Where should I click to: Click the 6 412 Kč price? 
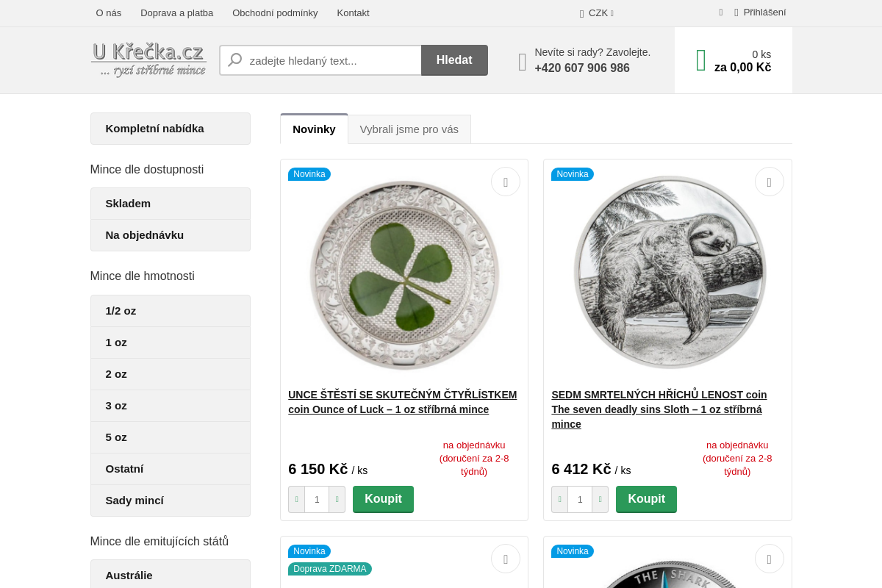pos(581,470)
